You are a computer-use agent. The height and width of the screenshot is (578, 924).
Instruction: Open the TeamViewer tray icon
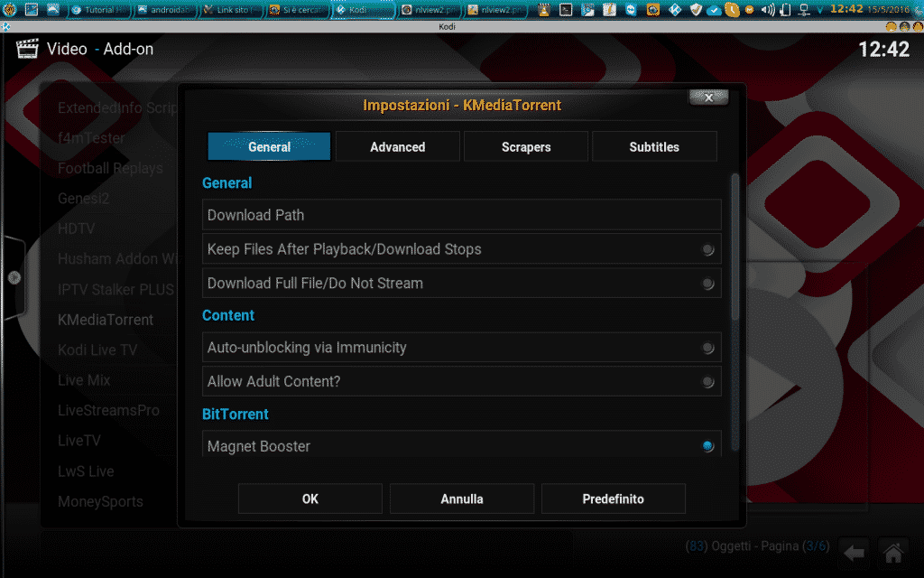[631, 9]
